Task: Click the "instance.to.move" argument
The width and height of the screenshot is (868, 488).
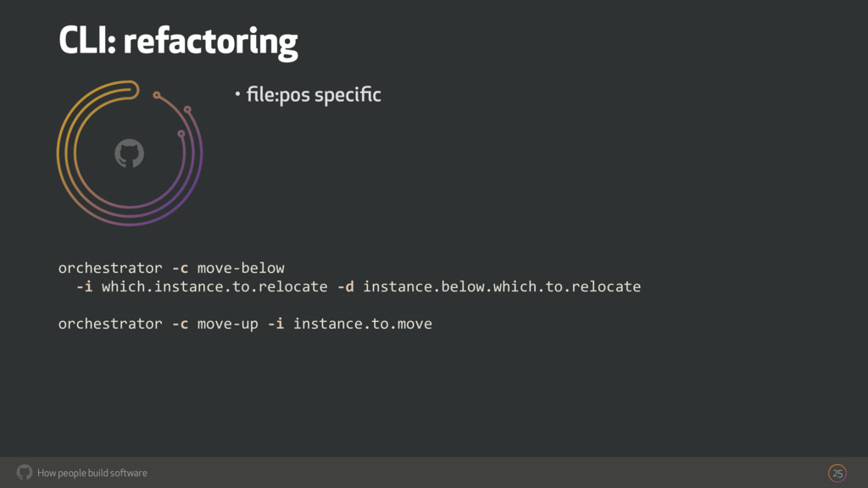Action: 363,324
